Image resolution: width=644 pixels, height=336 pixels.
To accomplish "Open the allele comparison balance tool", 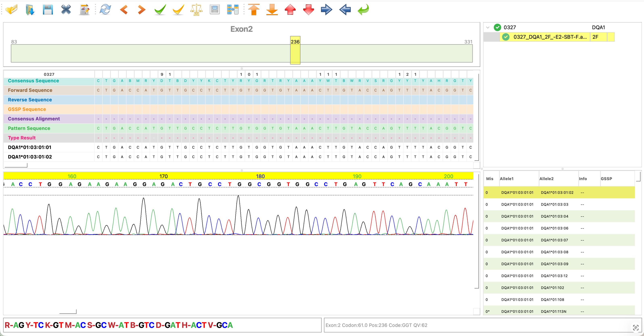I will [x=197, y=10].
